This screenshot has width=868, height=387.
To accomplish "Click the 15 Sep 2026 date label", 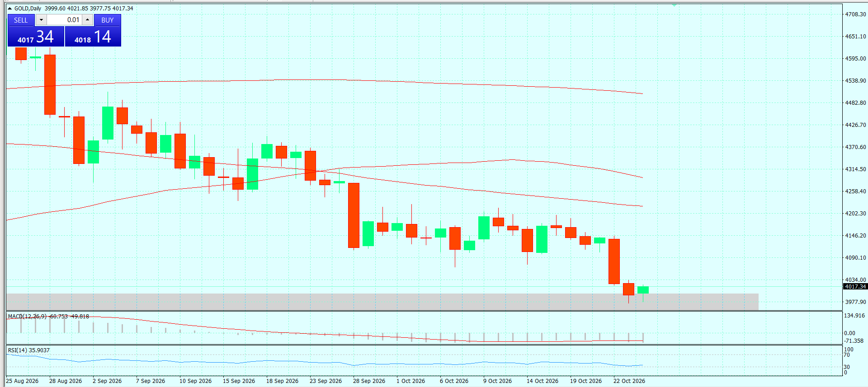I will (239, 381).
